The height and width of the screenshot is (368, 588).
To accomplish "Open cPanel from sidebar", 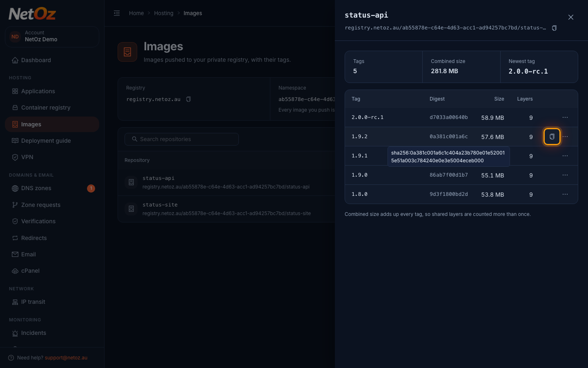I will point(52,271).
